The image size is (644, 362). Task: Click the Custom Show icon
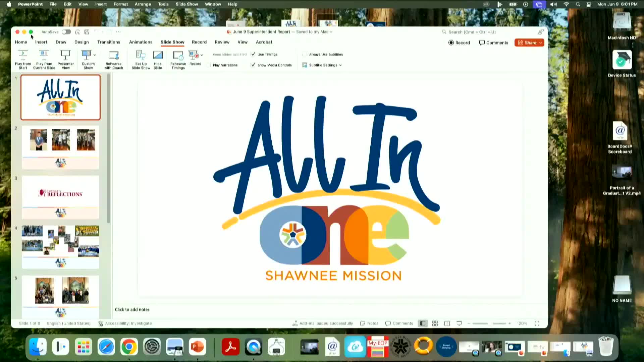tap(87, 55)
